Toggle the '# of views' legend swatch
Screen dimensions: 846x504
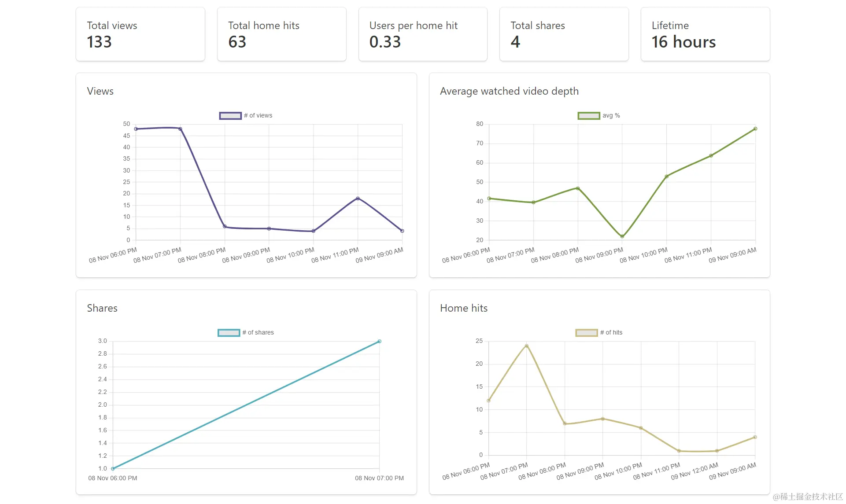pos(230,116)
